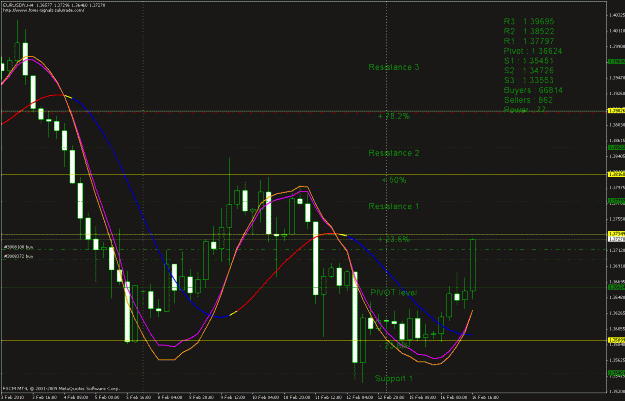625x401 pixels.
Task: Select the 'S2 : 1.34726' readout
Action: click(529, 71)
